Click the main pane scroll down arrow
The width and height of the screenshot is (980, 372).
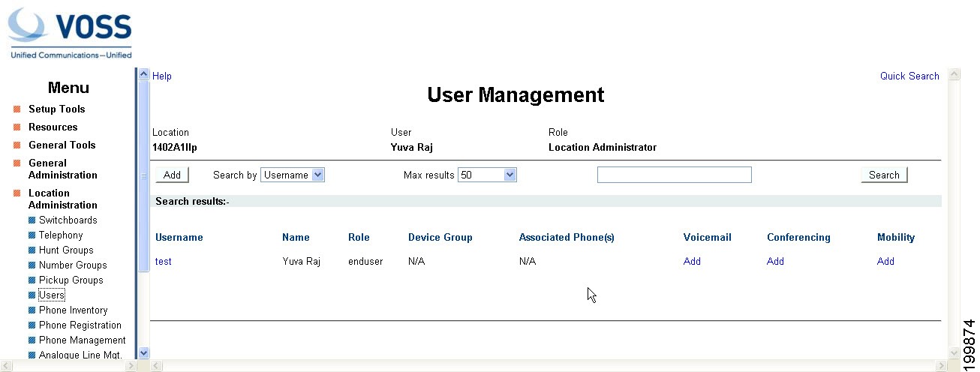[x=954, y=352]
